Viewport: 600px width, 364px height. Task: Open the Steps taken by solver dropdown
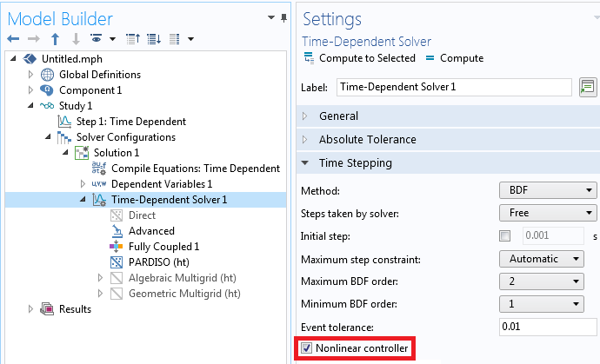[x=549, y=213]
